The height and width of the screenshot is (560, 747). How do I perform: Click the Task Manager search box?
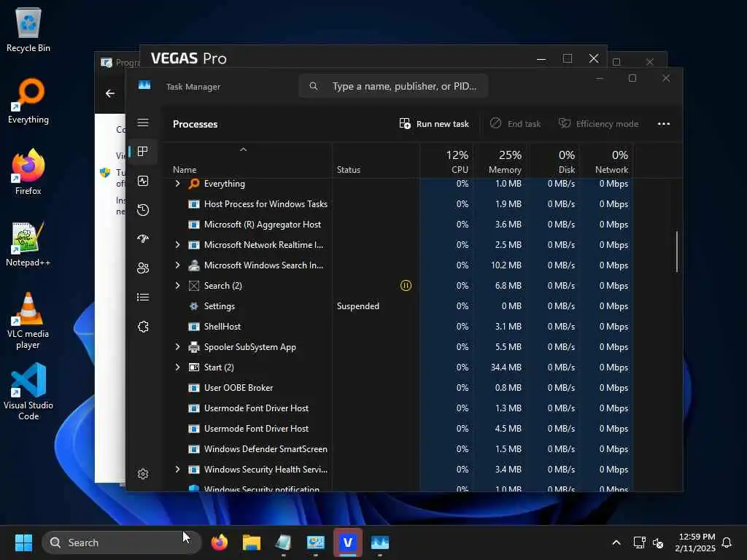click(393, 86)
